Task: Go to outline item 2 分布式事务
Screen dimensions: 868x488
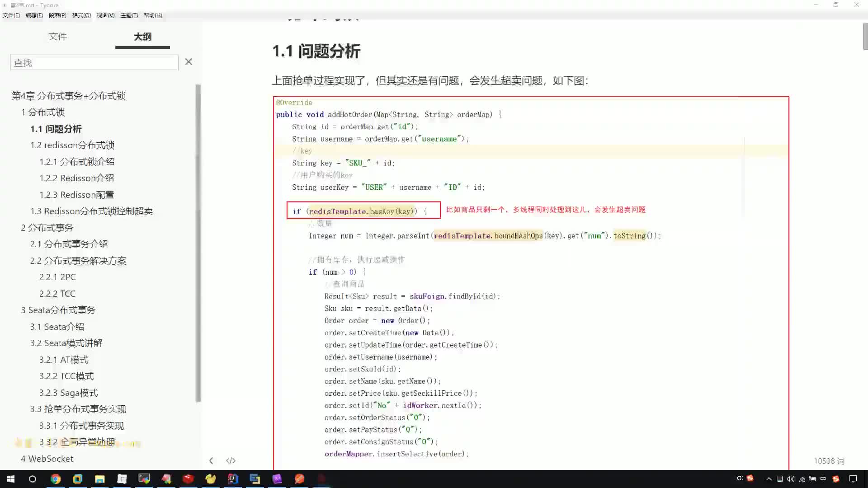Action: (47, 228)
